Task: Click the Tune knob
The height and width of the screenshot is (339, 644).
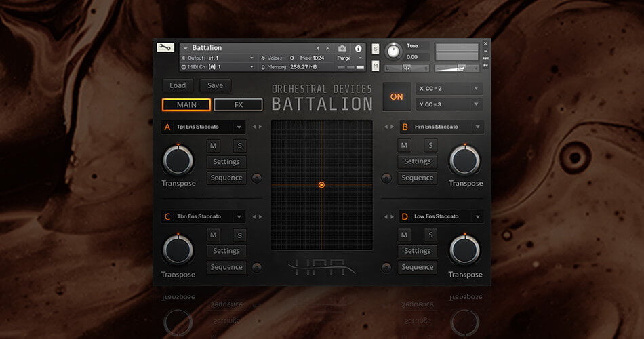Action: [393, 52]
